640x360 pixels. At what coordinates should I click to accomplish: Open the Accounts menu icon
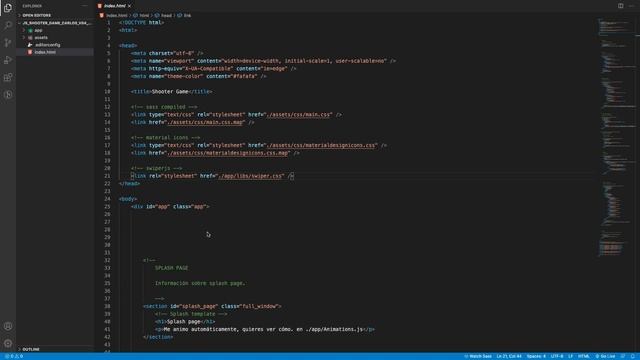(x=8, y=326)
